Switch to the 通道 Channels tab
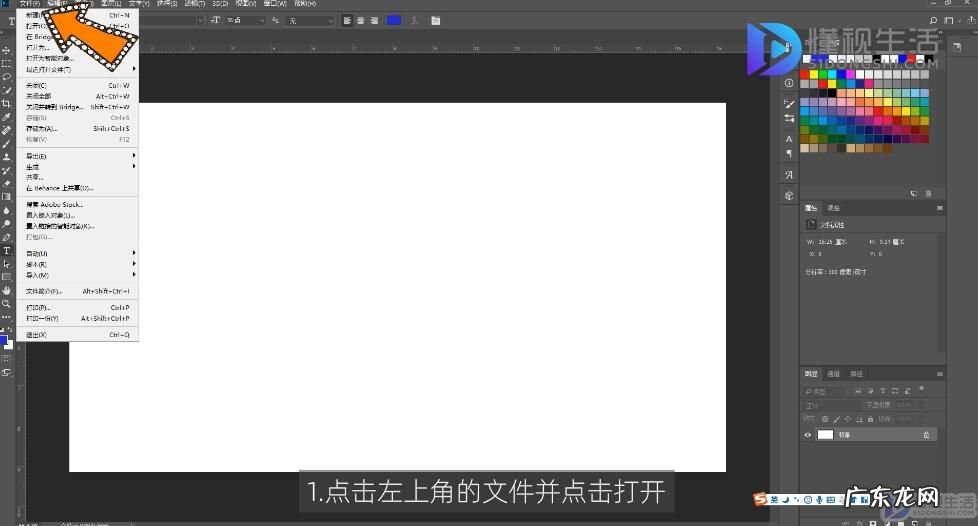 pyautogui.click(x=833, y=374)
